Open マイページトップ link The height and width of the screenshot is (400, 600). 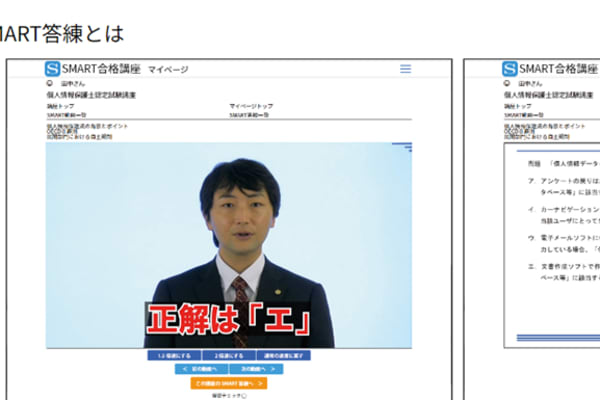[x=250, y=105]
